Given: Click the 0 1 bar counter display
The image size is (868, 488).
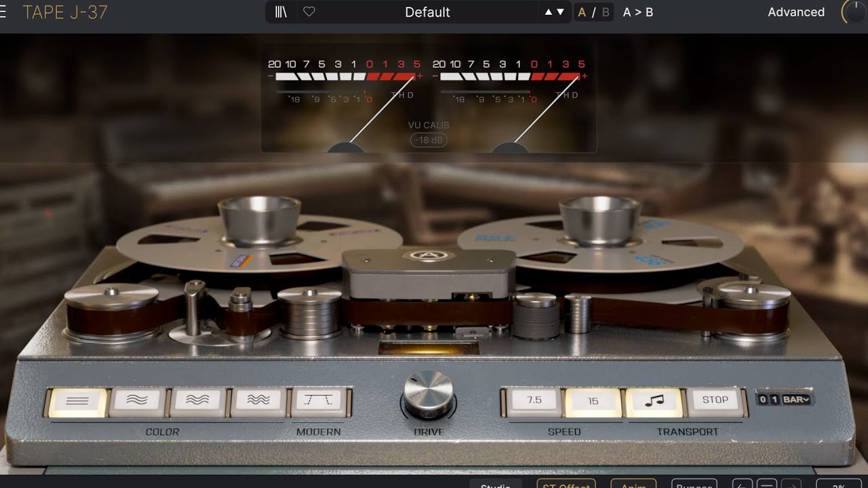Looking at the screenshot, I should (768, 399).
